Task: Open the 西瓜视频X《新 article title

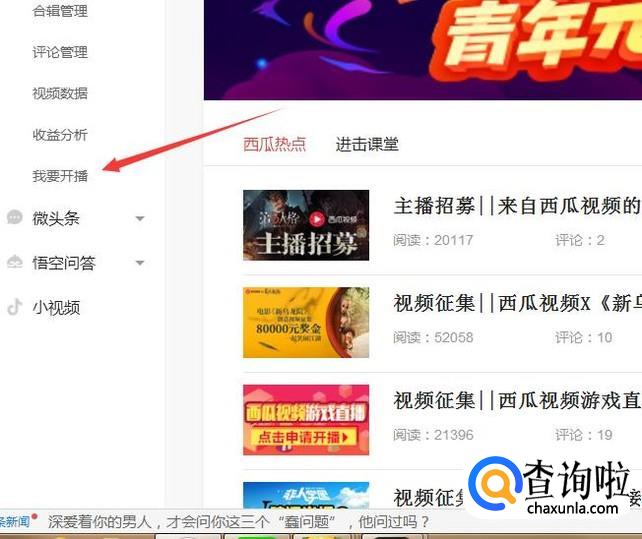Action: point(517,303)
